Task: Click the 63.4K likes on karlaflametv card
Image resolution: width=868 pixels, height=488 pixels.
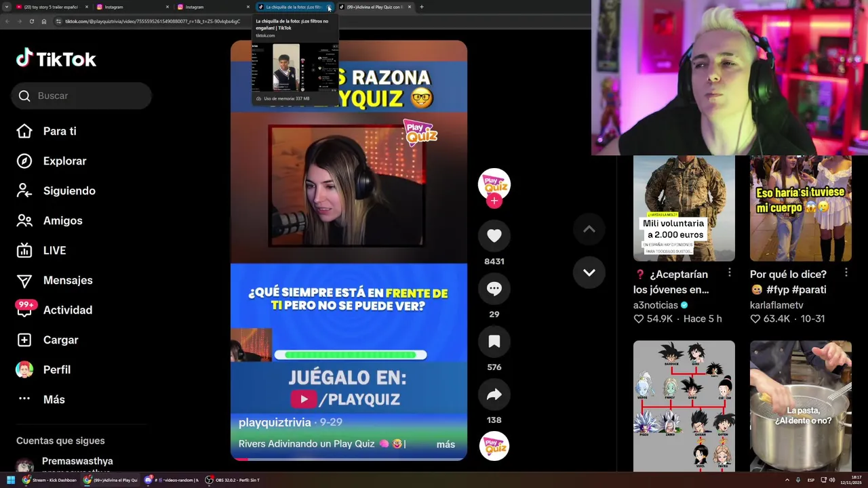Action: [x=770, y=319]
